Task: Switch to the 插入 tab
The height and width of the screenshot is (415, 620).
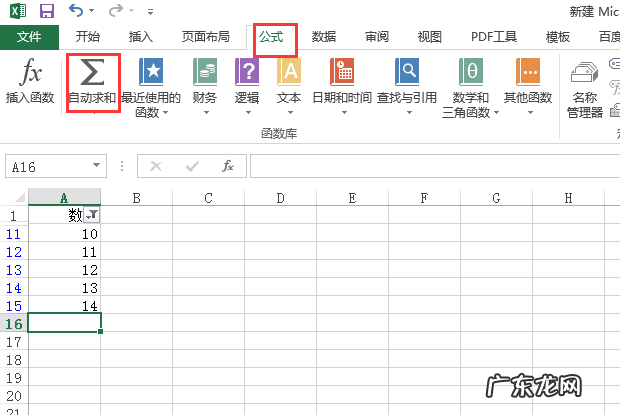Action: (140, 37)
